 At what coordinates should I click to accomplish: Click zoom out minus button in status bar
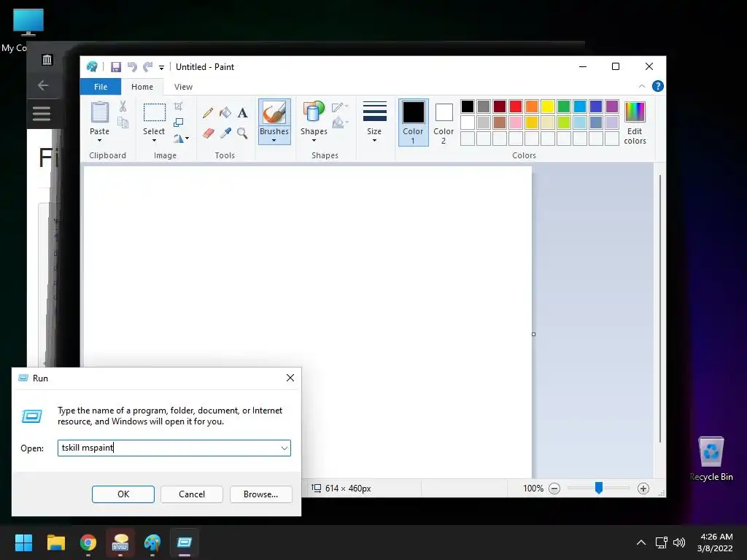coord(554,489)
